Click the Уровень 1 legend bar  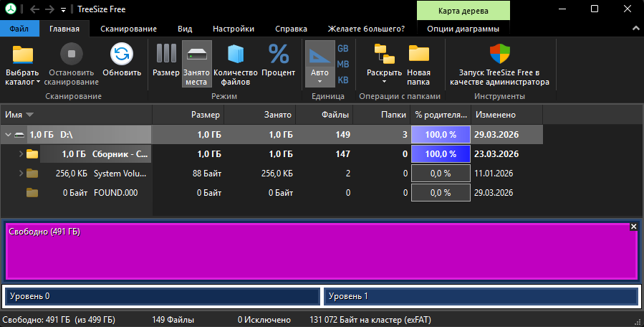(x=481, y=296)
